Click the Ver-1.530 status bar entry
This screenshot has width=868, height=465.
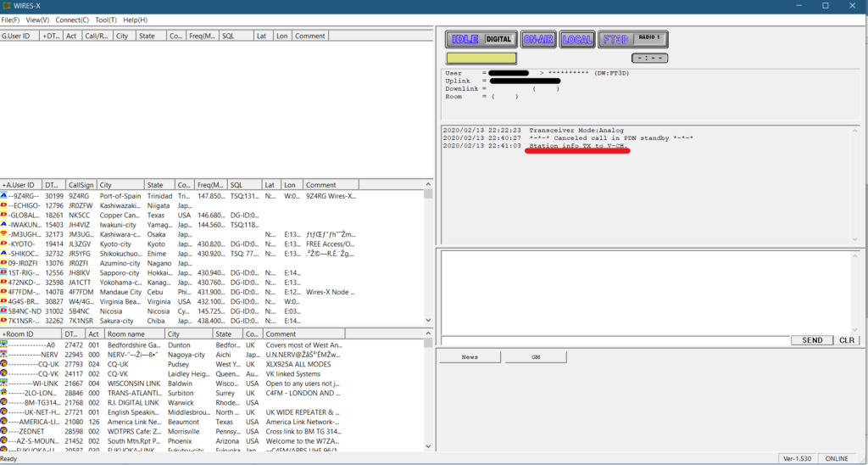tap(798, 459)
